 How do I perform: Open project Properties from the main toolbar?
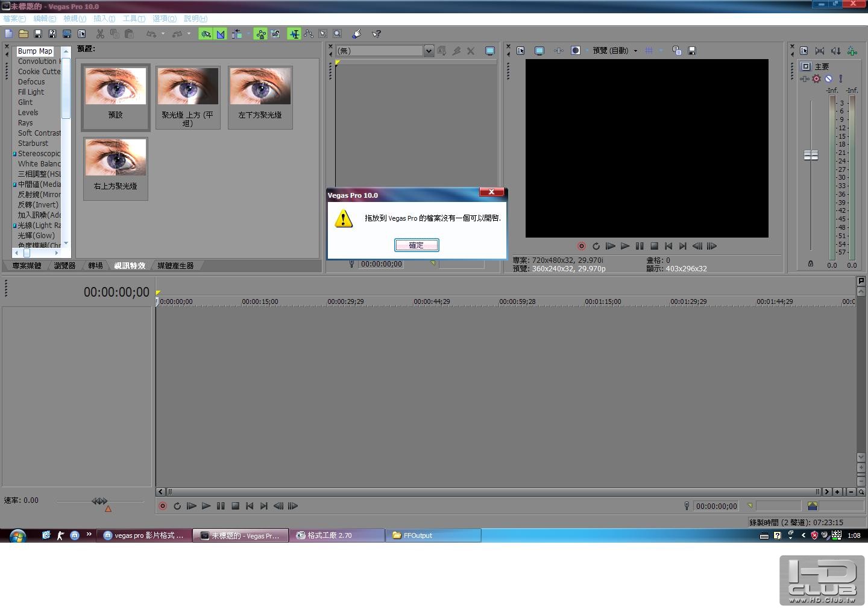click(82, 34)
